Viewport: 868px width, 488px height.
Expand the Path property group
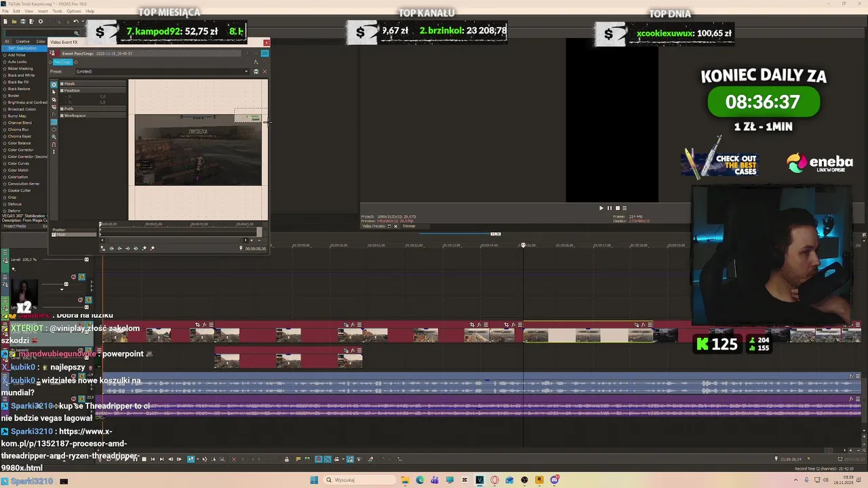pos(62,108)
